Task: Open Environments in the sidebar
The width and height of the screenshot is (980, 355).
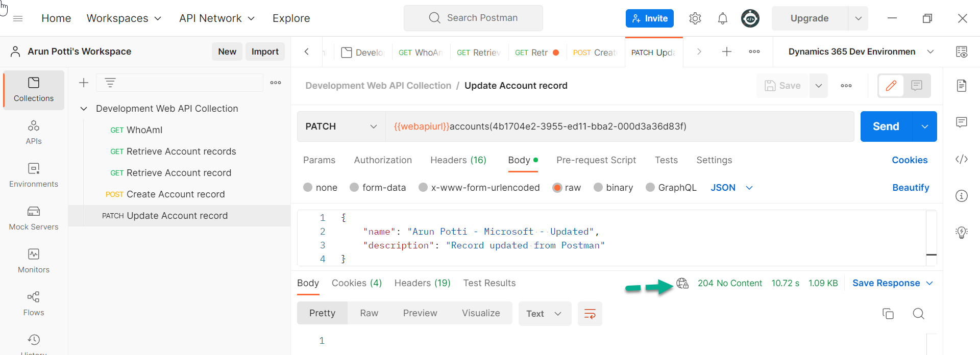Action: (x=34, y=175)
